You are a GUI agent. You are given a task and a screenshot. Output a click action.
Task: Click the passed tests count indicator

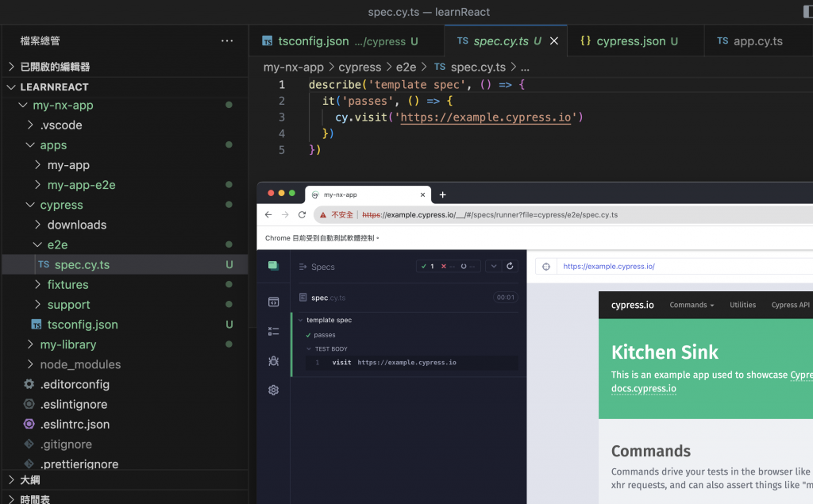pos(427,266)
